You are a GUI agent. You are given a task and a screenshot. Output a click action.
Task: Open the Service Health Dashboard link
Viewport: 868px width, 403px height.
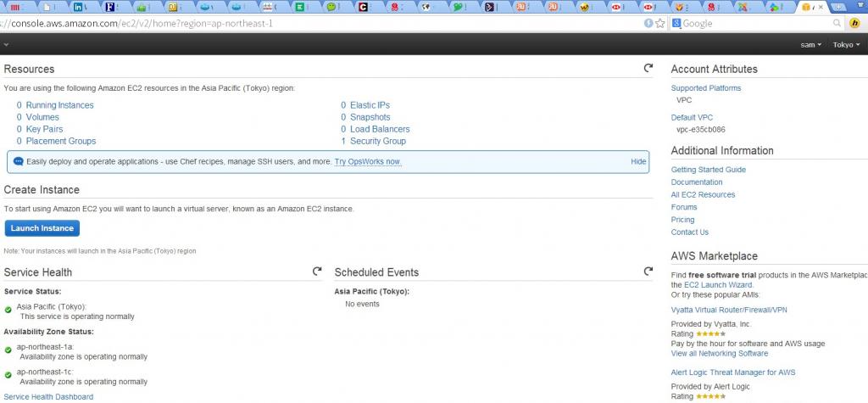click(48, 397)
